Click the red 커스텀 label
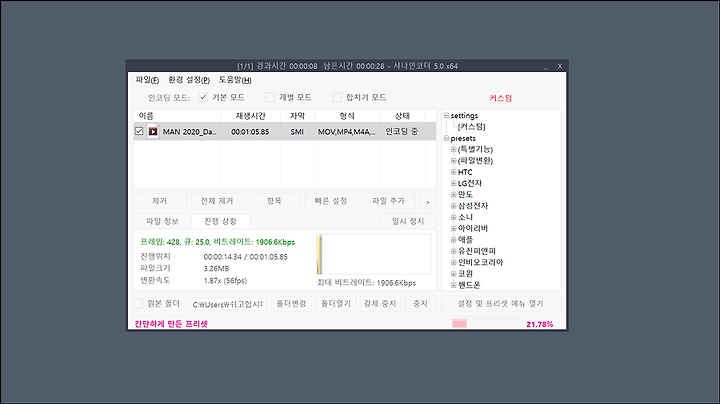This screenshot has height=404, width=720. point(501,98)
